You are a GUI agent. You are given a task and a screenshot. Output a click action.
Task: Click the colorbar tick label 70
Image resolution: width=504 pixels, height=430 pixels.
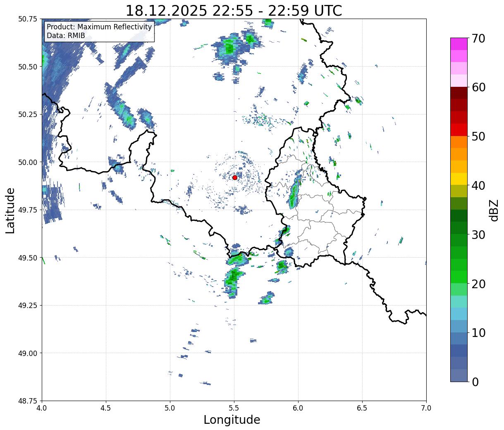[478, 38]
